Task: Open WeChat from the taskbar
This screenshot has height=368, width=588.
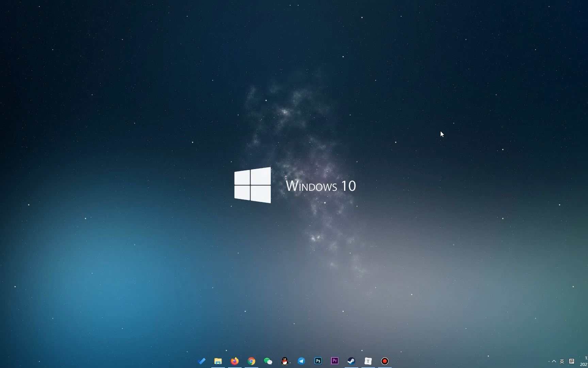Action: coord(268,361)
